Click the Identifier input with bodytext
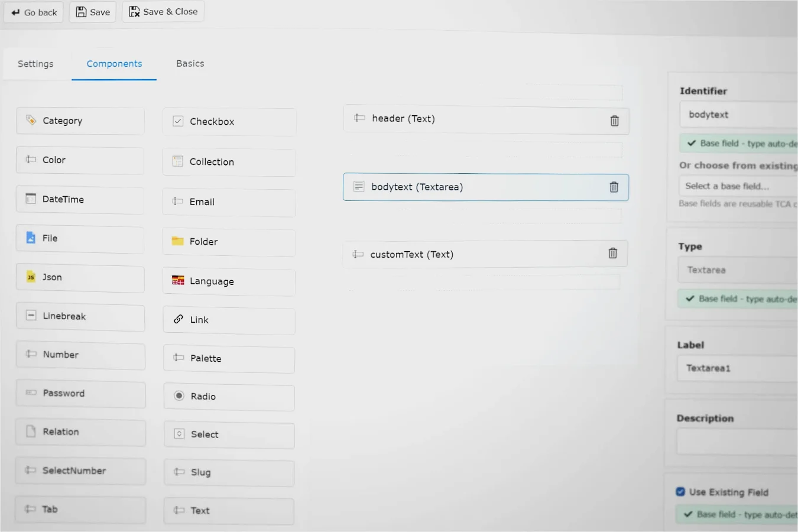The height and width of the screenshot is (532, 798). point(739,115)
